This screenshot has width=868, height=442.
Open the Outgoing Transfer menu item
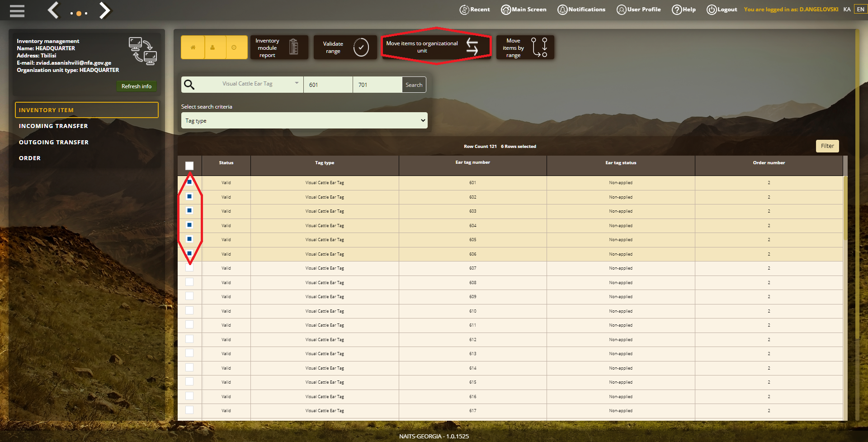(54, 142)
